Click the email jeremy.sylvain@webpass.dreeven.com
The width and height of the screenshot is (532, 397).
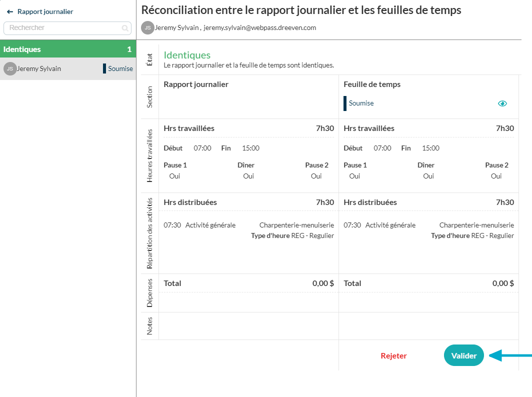click(x=259, y=28)
